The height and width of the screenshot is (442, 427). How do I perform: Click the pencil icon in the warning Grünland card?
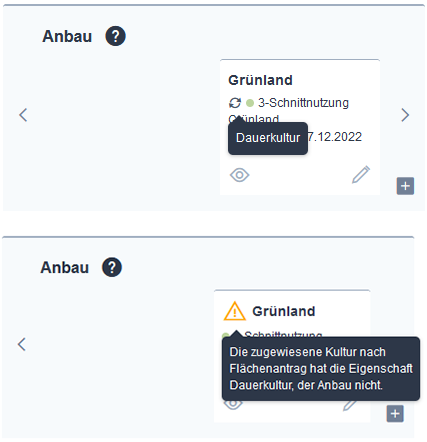point(350,405)
